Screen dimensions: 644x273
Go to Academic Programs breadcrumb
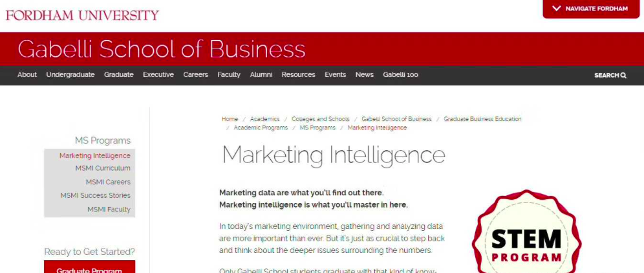pos(261,127)
